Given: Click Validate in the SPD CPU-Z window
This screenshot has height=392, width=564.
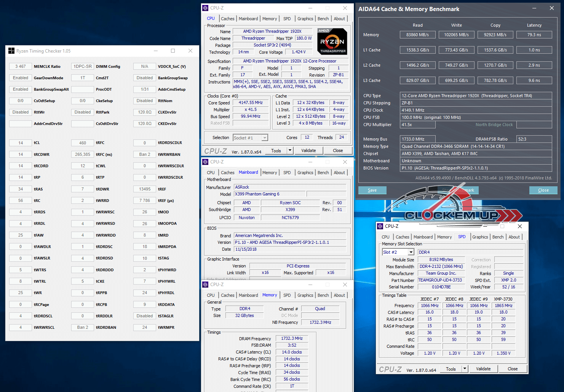Looking at the screenshot, I should click(483, 369).
